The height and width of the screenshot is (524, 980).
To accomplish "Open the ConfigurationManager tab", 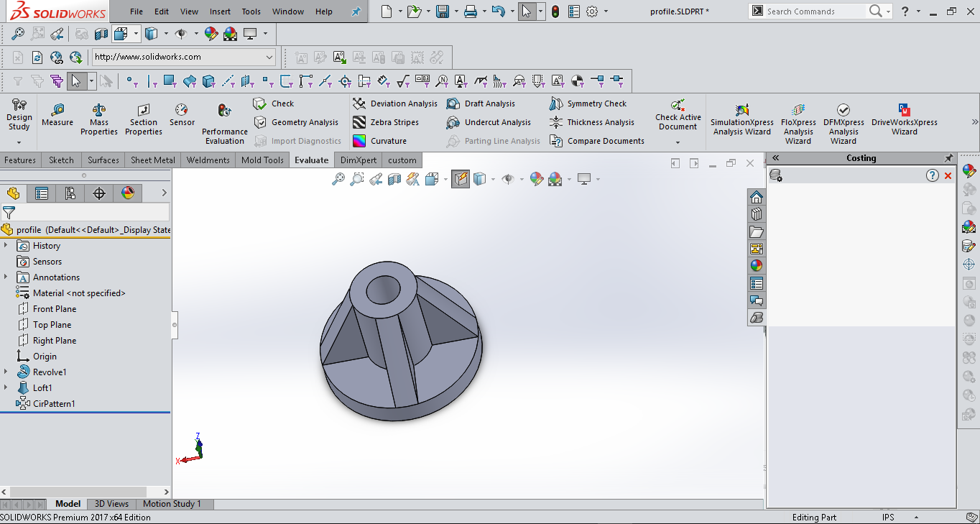I will 70,193.
